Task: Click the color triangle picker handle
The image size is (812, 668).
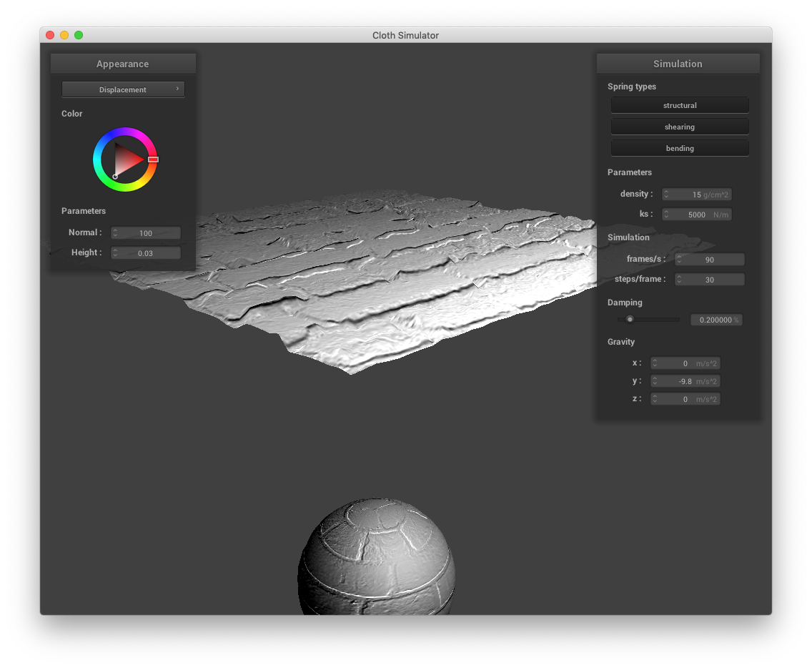Action: tap(115, 177)
